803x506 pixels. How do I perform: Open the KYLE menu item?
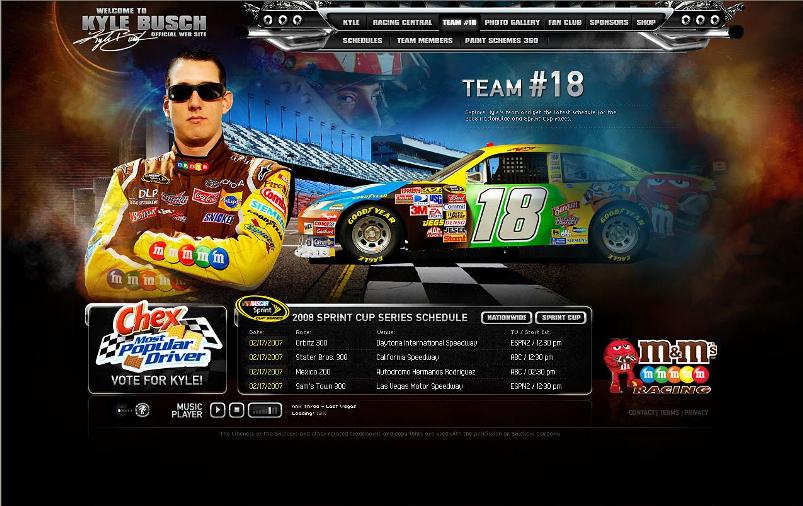[351, 23]
